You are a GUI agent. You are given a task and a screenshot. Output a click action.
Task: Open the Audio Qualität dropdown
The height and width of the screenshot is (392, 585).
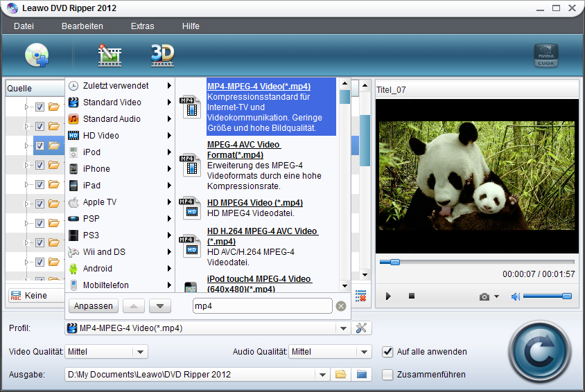(365, 352)
